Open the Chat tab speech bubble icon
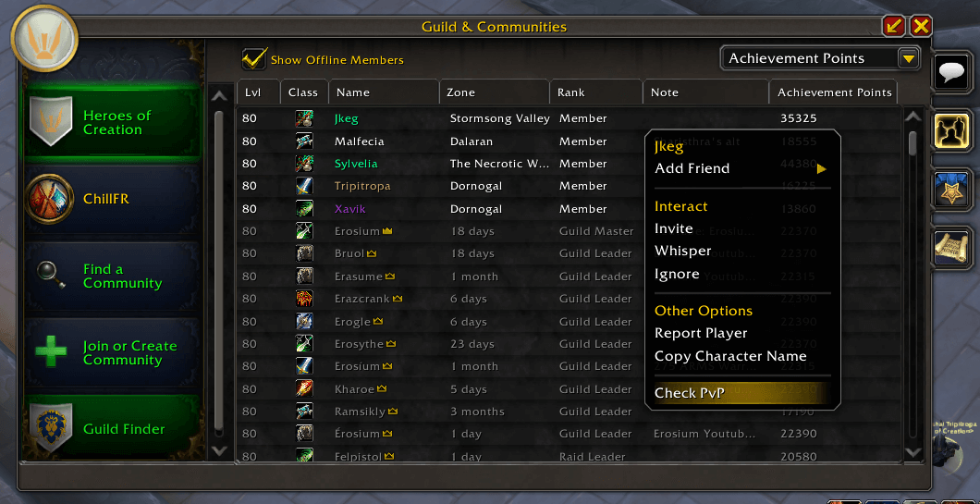This screenshot has height=504, width=980. pos(952,72)
